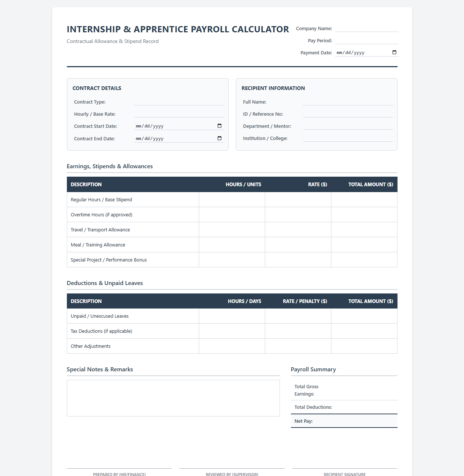Click Tax Deductions Total Amount cell
Screen dimensions: 464x476
click(x=364, y=331)
